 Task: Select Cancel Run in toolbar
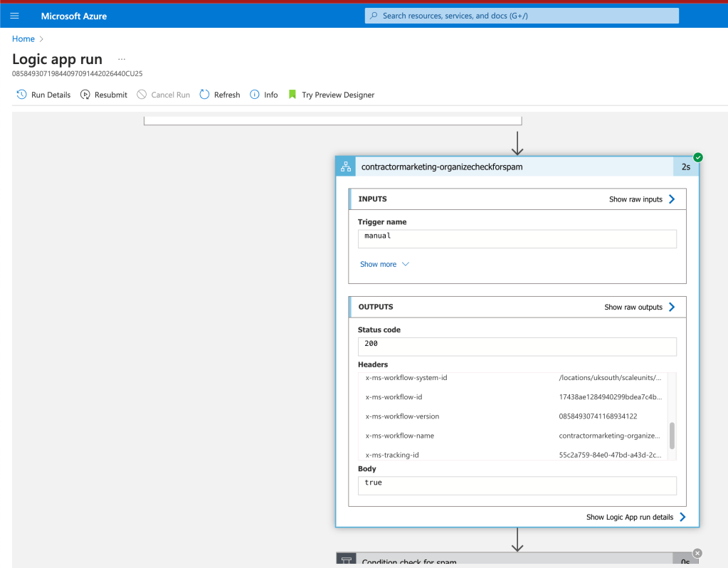tap(164, 94)
